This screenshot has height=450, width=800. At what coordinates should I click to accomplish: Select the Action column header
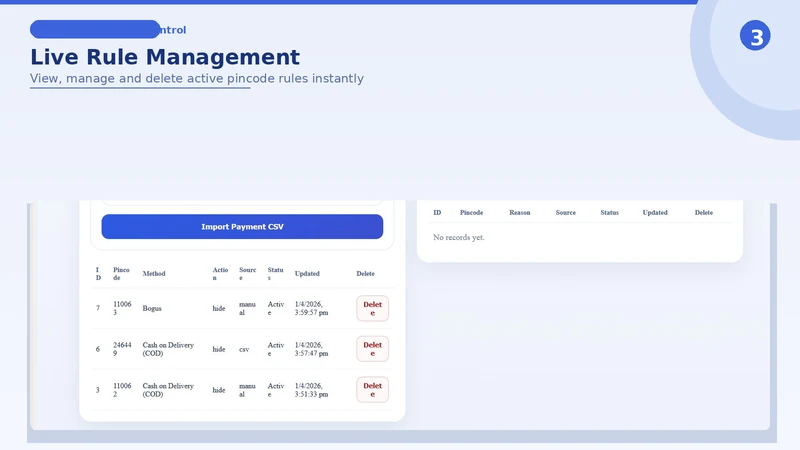[x=220, y=273]
